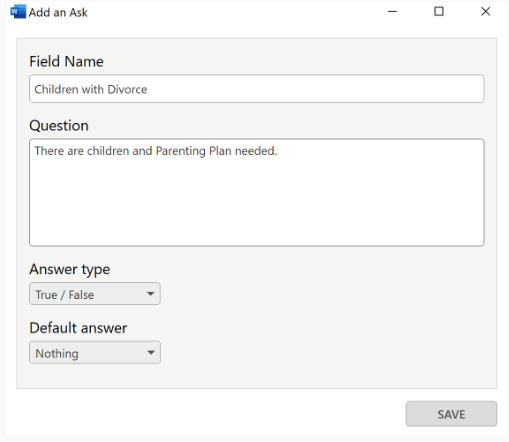Select the 'Nothing' default answer value
The height and width of the screenshot is (442, 509).
coord(57,353)
